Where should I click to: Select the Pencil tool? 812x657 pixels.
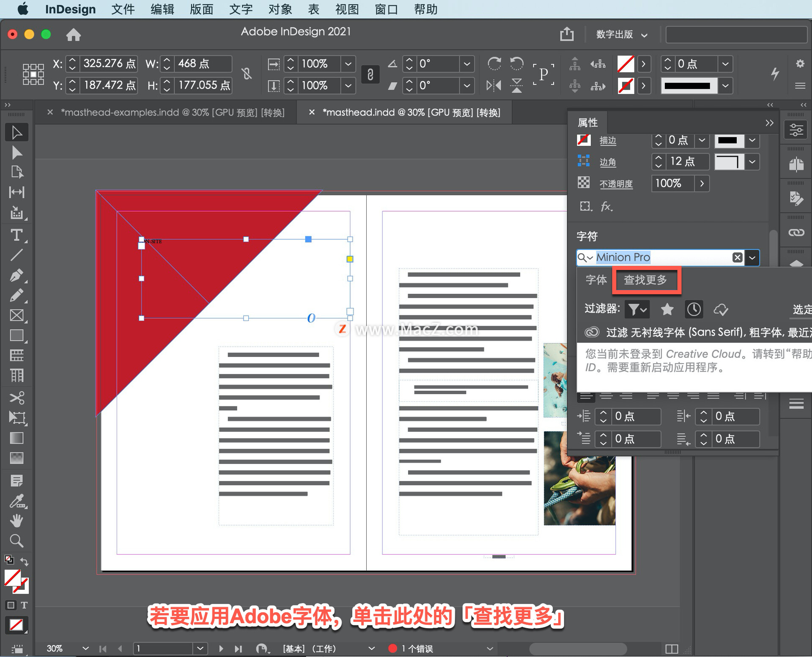tap(16, 295)
